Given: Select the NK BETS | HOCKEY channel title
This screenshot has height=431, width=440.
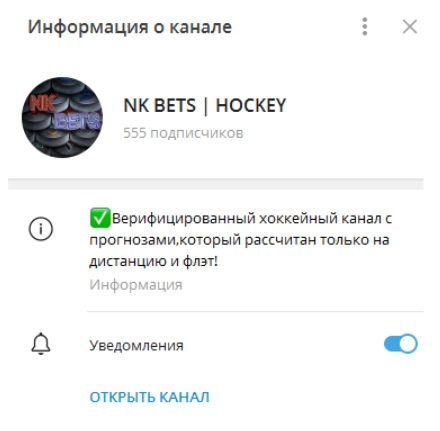Looking at the screenshot, I should (205, 105).
